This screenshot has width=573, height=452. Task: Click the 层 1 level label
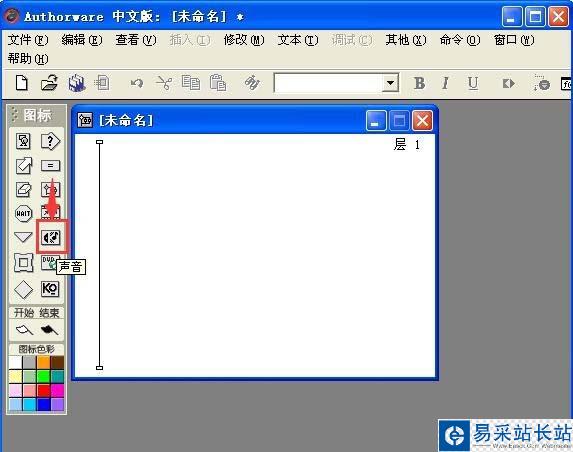[x=407, y=145]
